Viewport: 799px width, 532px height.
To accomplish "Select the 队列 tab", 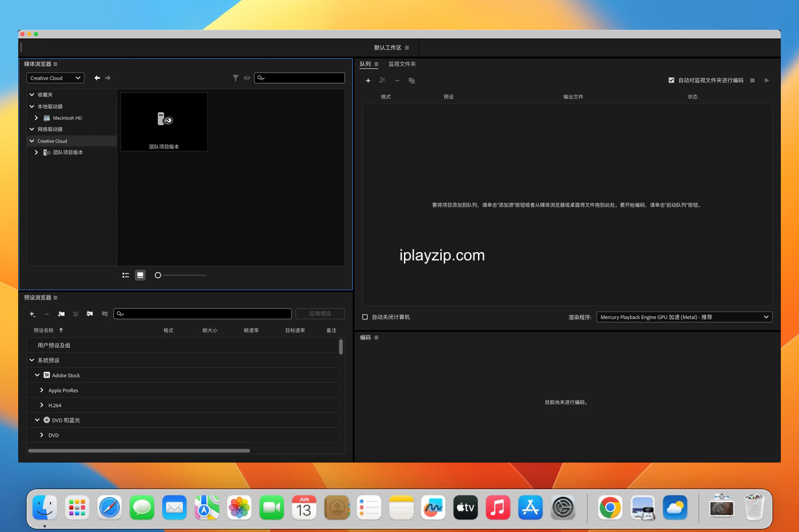I will (365, 64).
